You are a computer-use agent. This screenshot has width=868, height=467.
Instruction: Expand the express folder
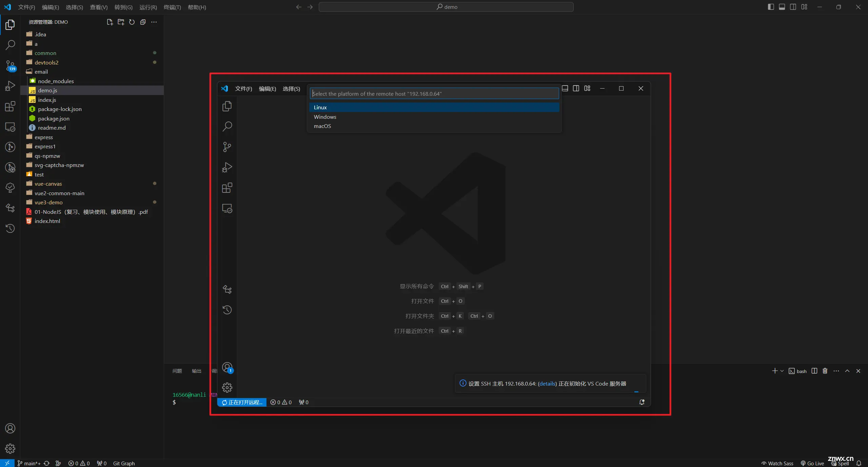click(x=92, y=137)
